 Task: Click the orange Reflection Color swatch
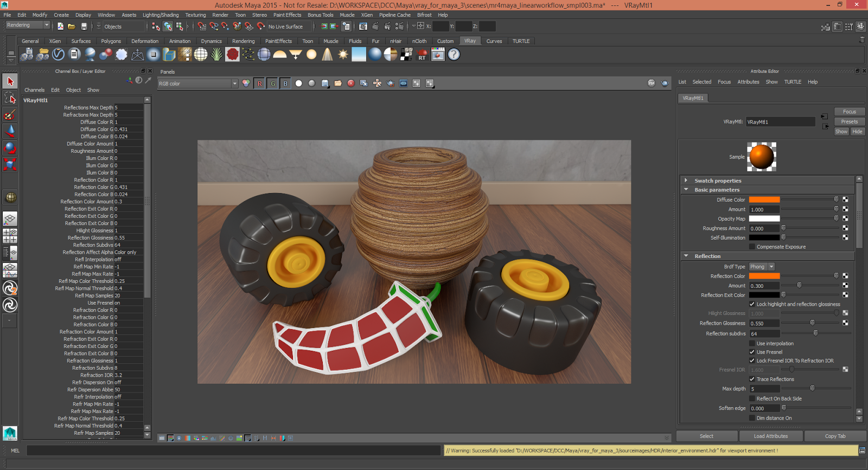coord(764,276)
